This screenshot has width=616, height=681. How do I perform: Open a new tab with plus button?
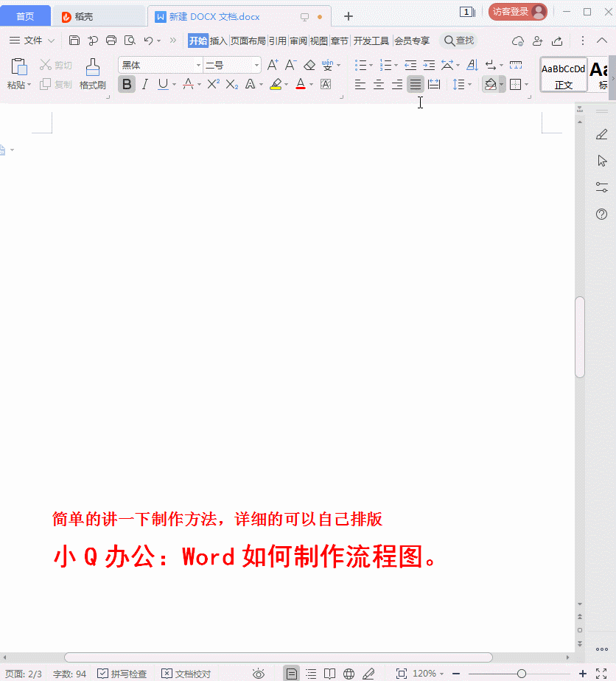348,16
